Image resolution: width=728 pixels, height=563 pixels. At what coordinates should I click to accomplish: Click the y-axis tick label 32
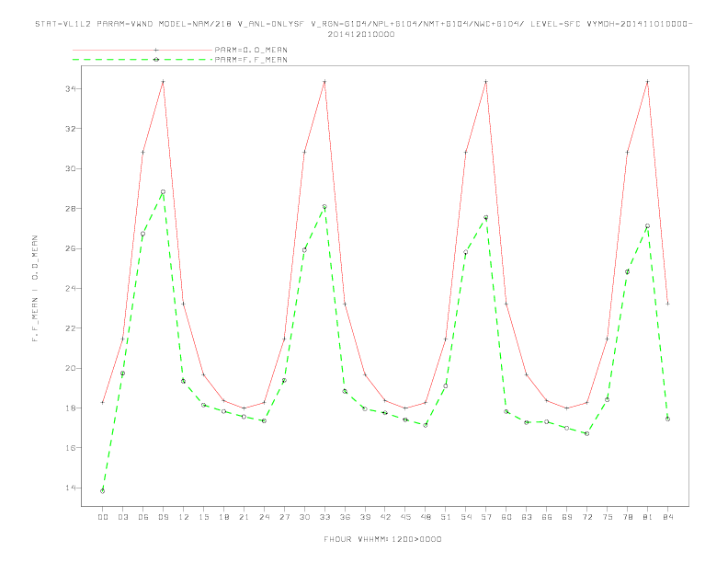[x=71, y=129]
